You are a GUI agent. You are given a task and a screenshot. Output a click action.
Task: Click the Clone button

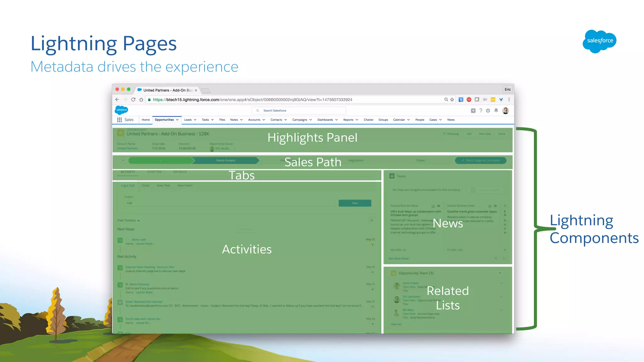(502, 134)
